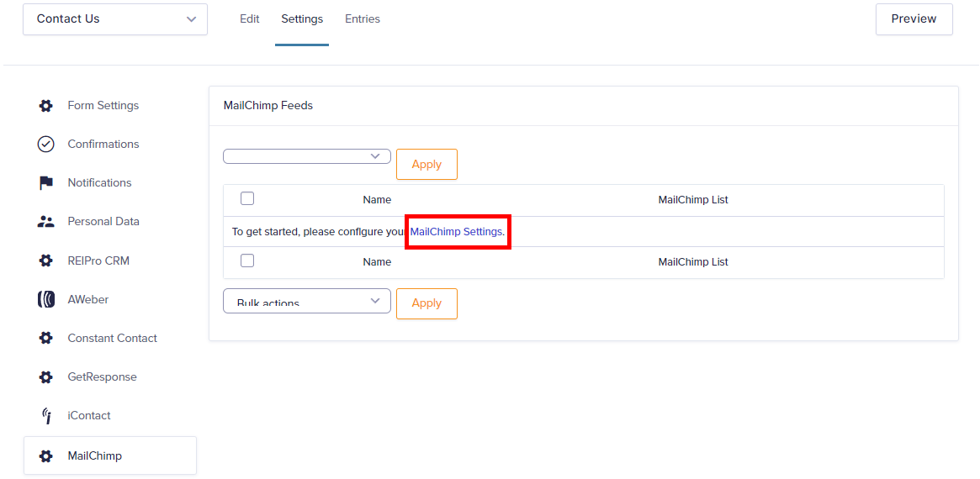Screen dimensions: 980x479
Task: Click the MailChimp Feeds panel title
Action: tap(268, 106)
